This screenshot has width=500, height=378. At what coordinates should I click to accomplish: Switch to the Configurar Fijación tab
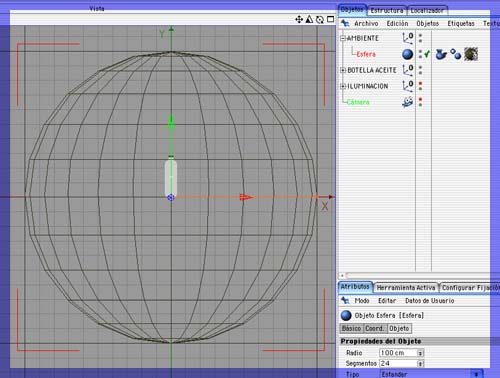tap(470, 288)
